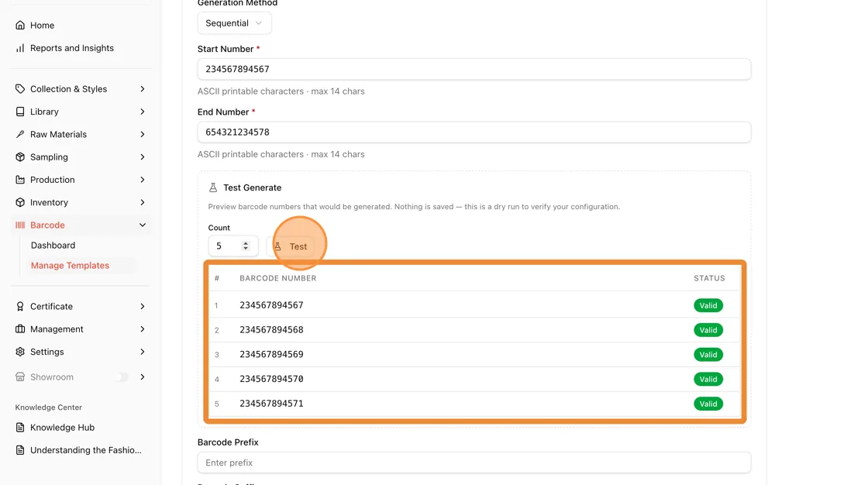Toggle the Showroom switch
The image size is (868, 485).
coord(122,377)
